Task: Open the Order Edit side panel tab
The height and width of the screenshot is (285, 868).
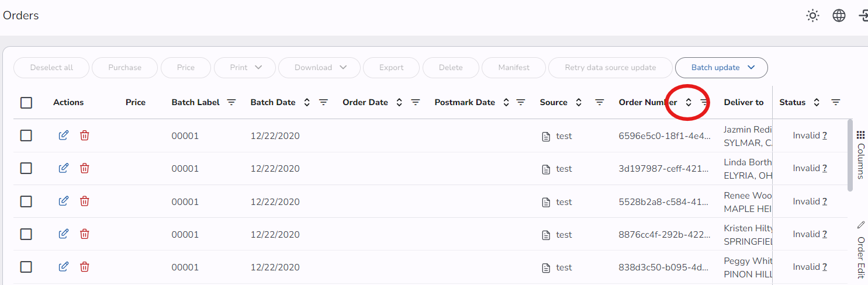Action: [860, 250]
